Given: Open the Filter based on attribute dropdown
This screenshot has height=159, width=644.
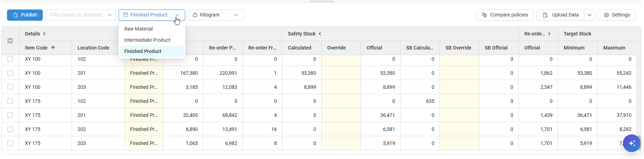Looking at the screenshot, I should click(80, 15).
